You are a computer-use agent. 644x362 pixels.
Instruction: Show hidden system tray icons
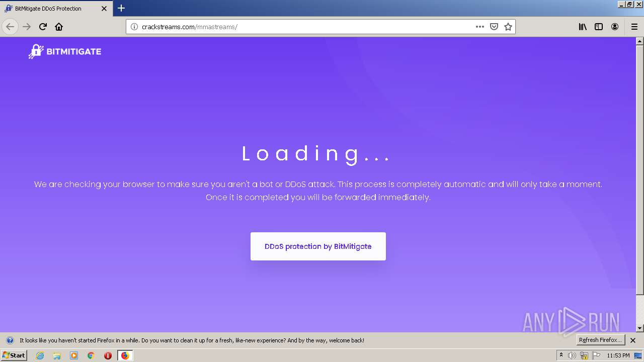[561, 355]
